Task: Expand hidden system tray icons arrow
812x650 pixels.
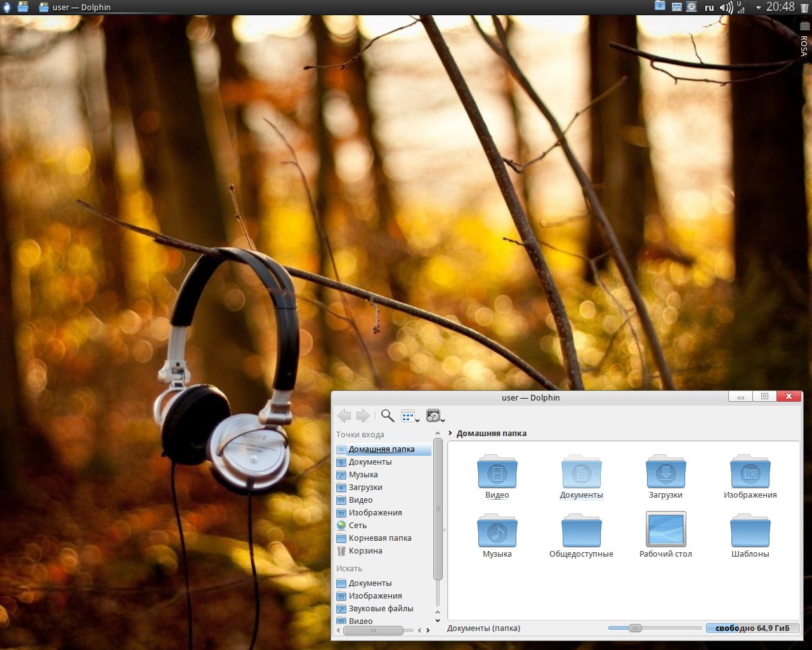Action: click(x=758, y=8)
